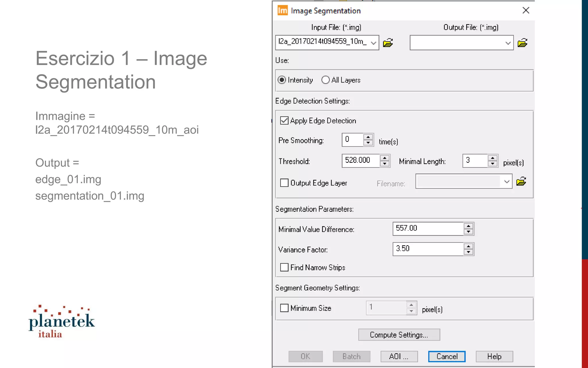Select the All Layers radio option
The image size is (588, 368).
pos(326,80)
